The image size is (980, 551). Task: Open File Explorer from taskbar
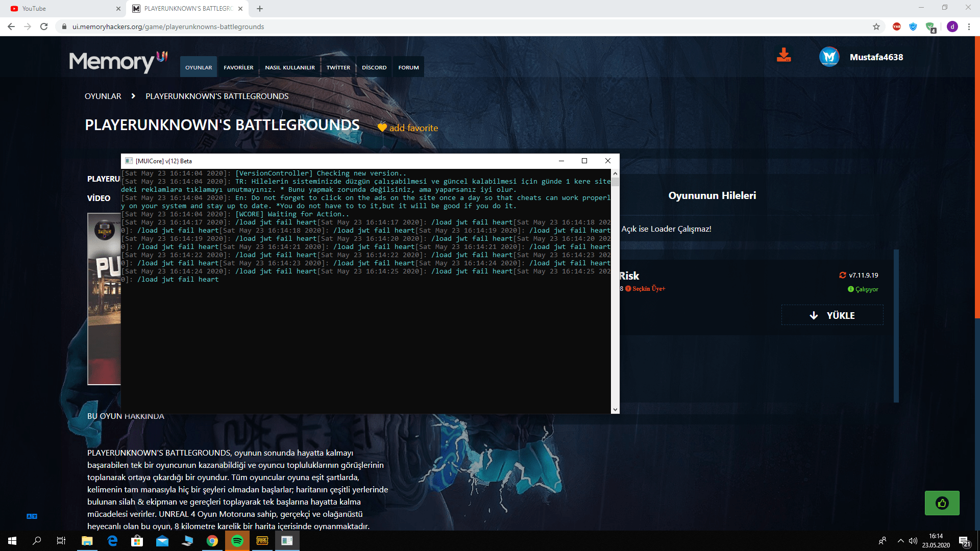pos(87,541)
